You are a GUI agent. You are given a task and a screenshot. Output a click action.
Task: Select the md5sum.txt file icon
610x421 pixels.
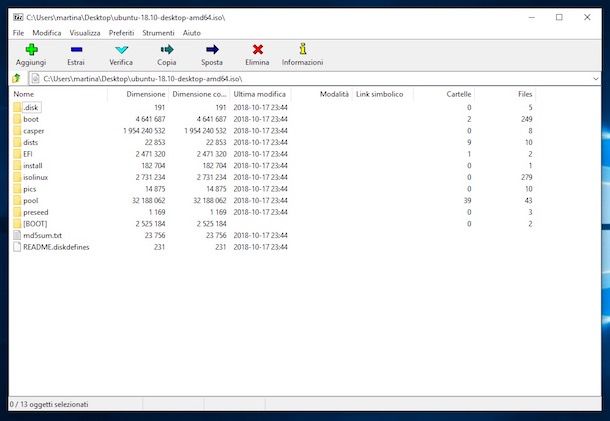(x=17, y=235)
